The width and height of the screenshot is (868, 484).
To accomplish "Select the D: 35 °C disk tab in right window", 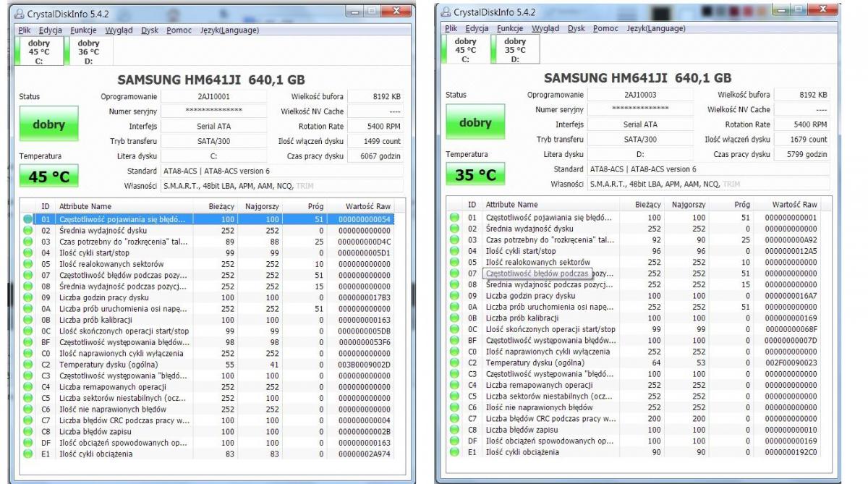I will [515, 50].
